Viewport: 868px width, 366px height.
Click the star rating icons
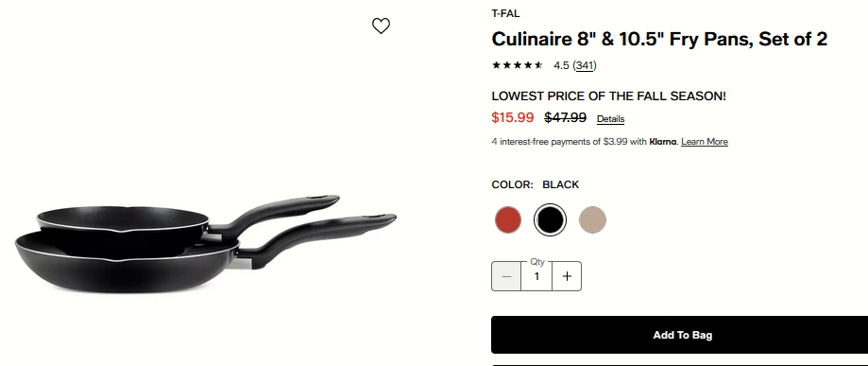(517, 65)
